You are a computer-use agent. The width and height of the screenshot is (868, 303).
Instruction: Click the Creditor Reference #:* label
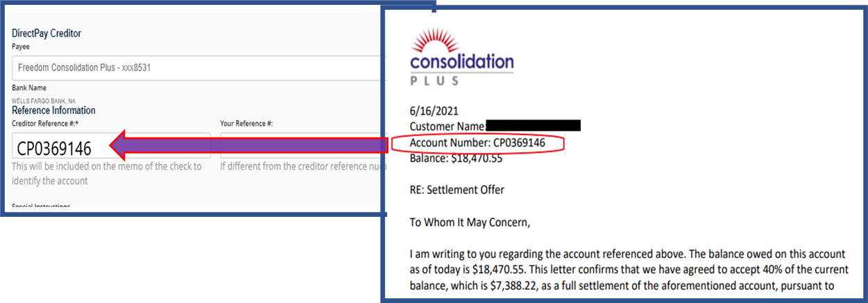tap(42, 124)
